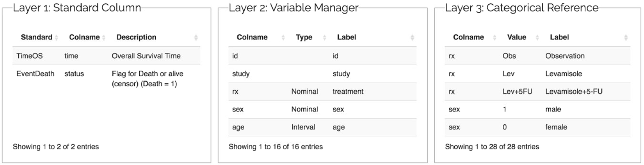Click sort icon beside Value header
Image resolution: width=644 pixels, height=165 pixels.
point(537,38)
